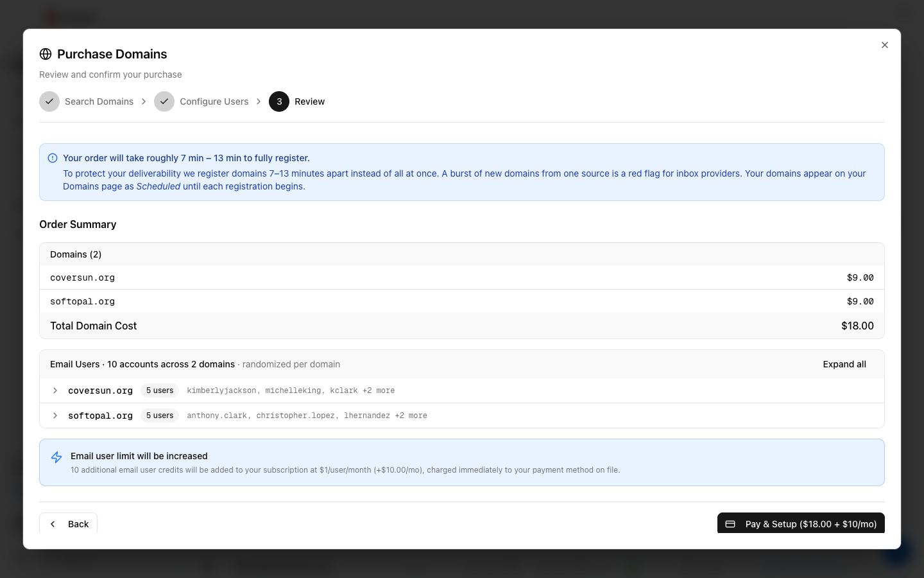The width and height of the screenshot is (924, 578).
Task: Close the Purchase Domains dialog
Action: click(x=885, y=45)
